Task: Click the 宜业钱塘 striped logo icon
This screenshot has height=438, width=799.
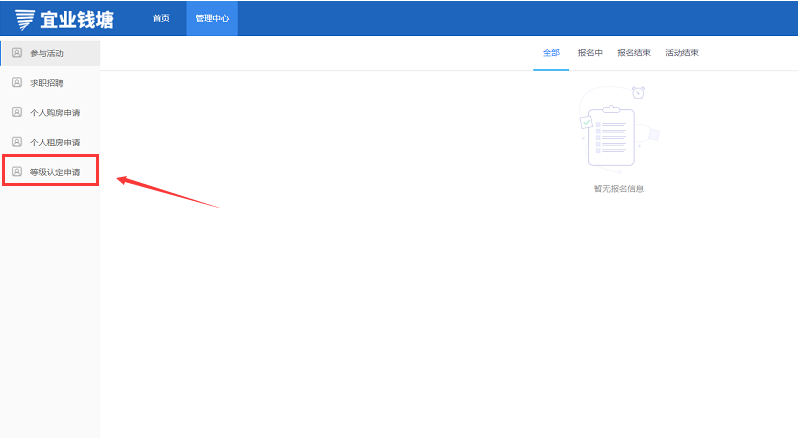Action: point(24,19)
